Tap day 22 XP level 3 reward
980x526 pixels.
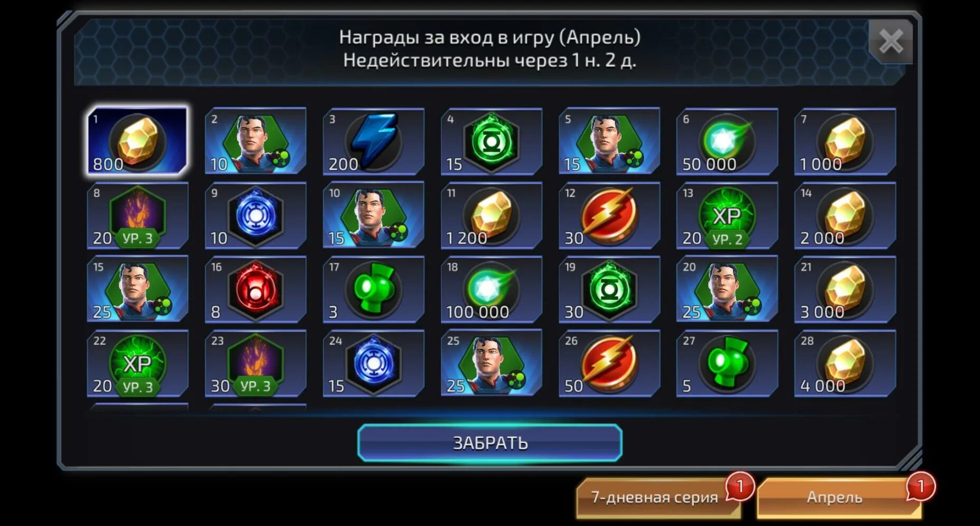[x=137, y=363]
